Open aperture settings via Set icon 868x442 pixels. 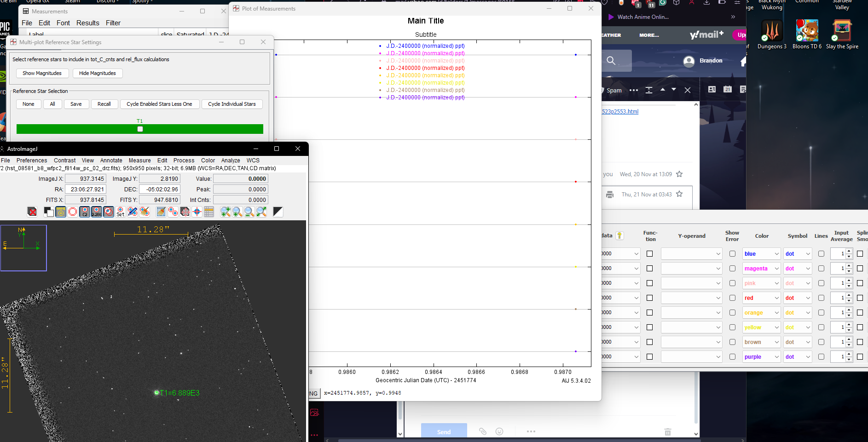pyautogui.click(x=121, y=212)
